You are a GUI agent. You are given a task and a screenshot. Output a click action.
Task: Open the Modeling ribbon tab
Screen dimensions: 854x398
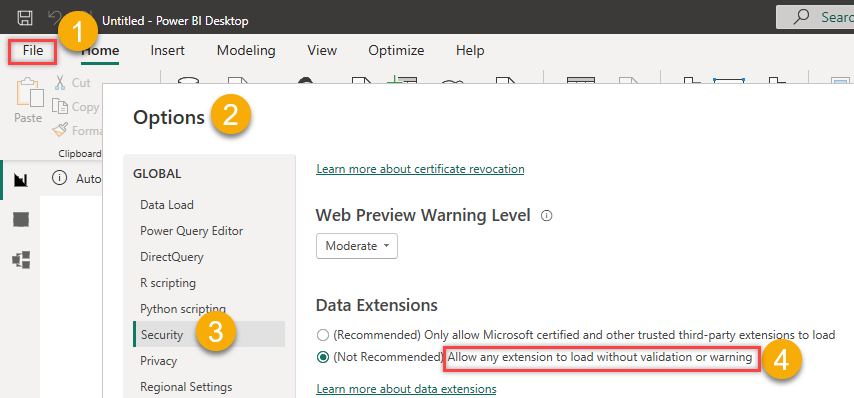(x=246, y=51)
